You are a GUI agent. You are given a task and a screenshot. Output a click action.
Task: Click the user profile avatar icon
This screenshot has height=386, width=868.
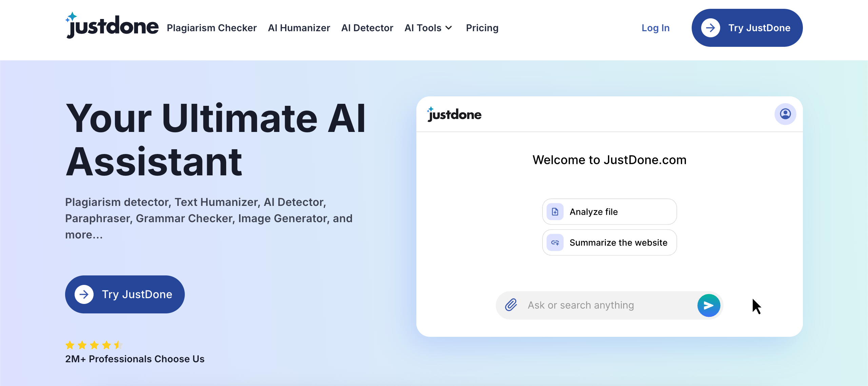pos(785,114)
